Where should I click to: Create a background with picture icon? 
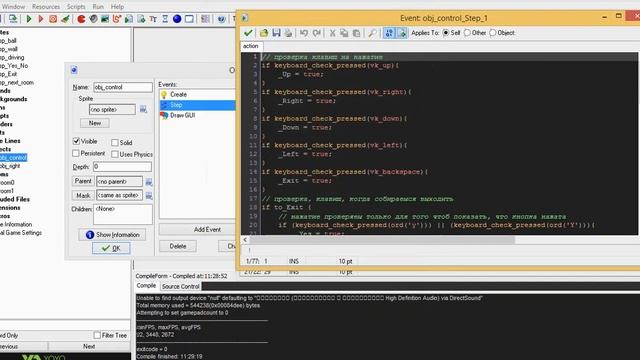105,19
